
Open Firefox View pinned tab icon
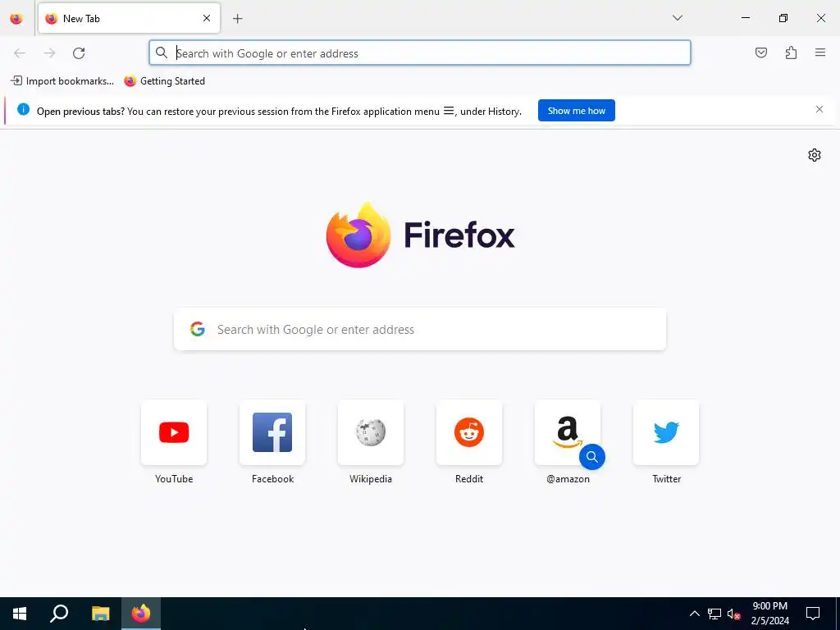[x=16, y=18]
